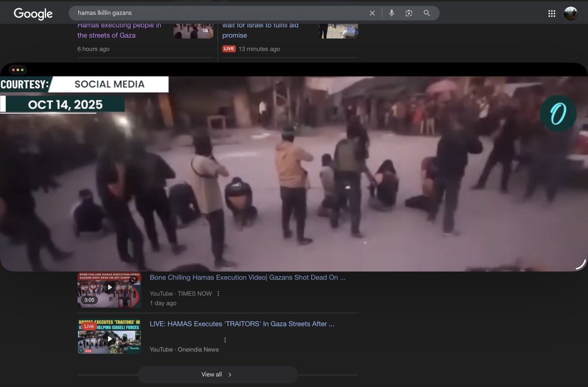Clear the search query with the X icon
588x387 pixels.
[x=372, y=13]
